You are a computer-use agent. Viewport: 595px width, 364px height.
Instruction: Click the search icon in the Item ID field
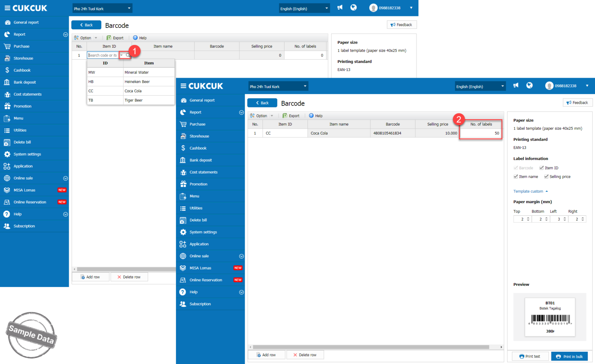(x=128, y=55)
